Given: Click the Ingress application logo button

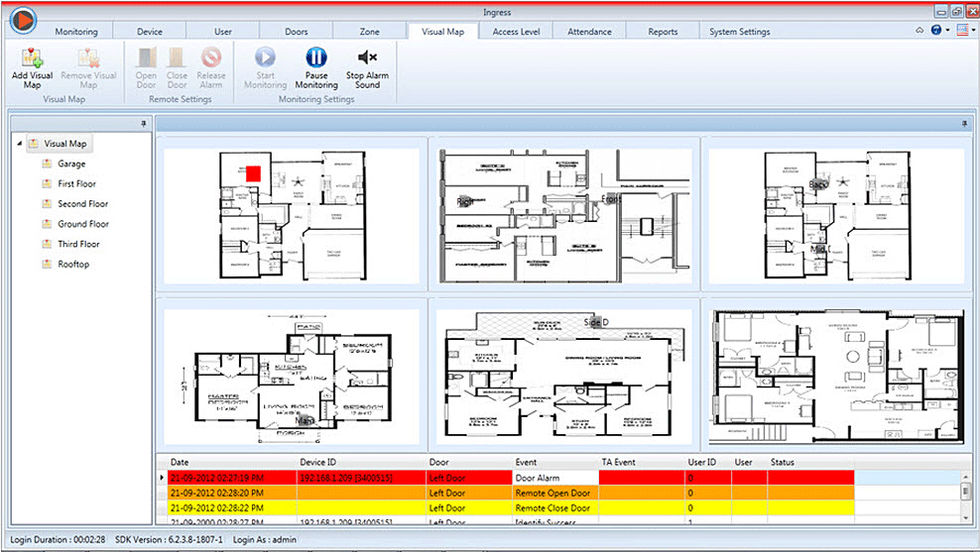Looking at the screenshot, I should (21, 19).
